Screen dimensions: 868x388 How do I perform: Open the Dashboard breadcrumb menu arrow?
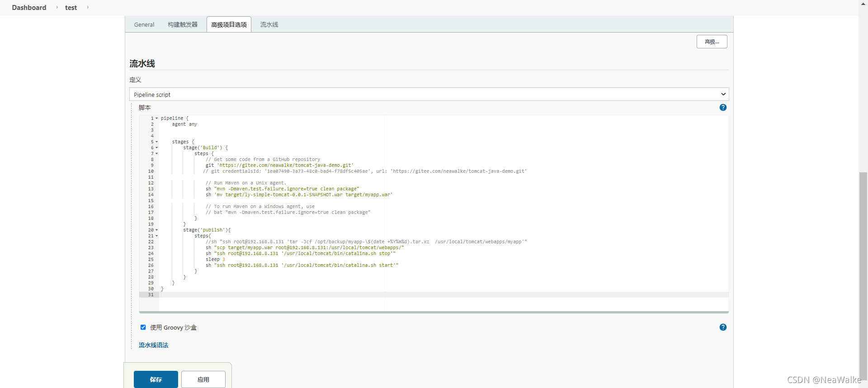57,7
